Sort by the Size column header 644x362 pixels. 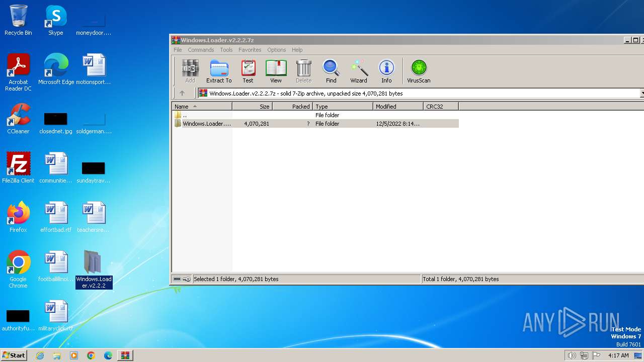pyautogui.click(x=252, y=107)
